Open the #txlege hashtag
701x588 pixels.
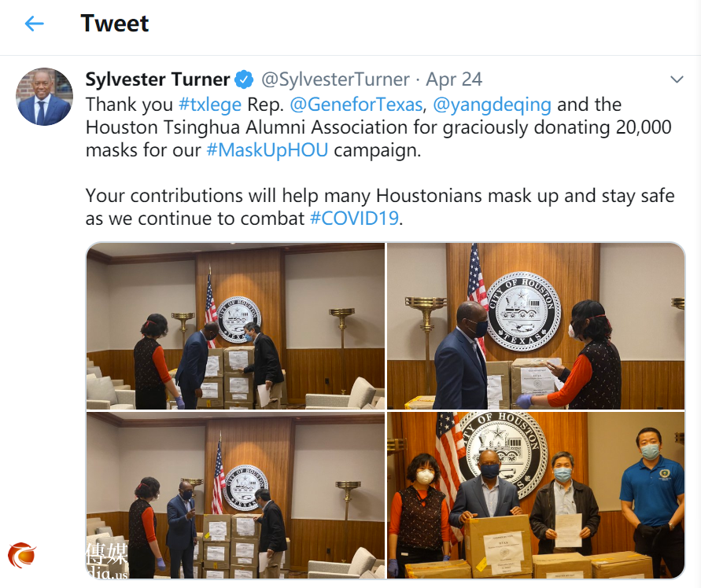(x=210, y=105)
